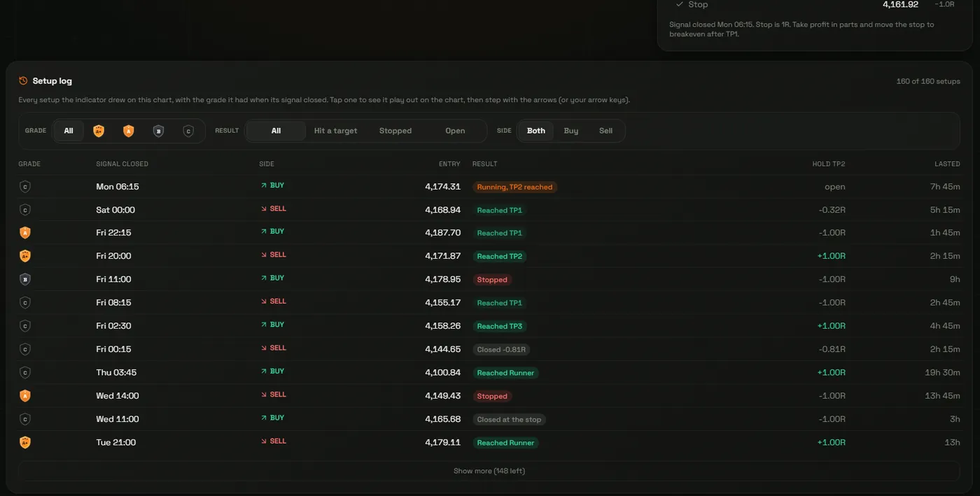Click the SELL arrow on the Fri 00:15 row

264,348
